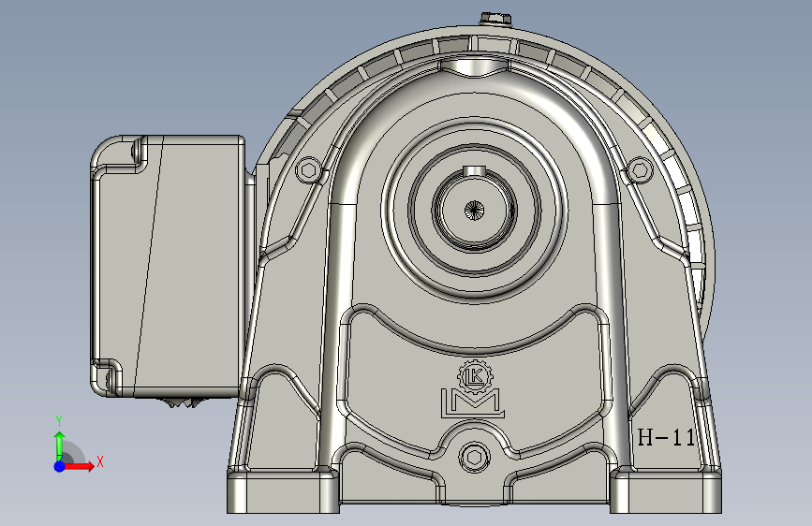Viewport: 812px width, 526px height.
Task: Select the keyway slot on the shaft bore
Action: point(474,170)
